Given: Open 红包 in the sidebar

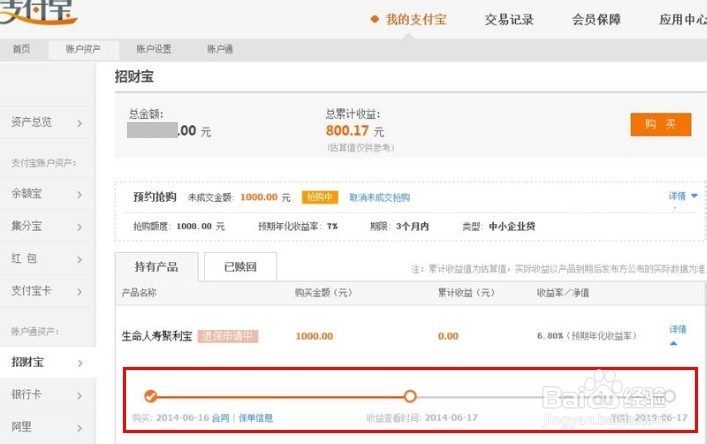Looking at the screenshot, I should [x=24, y=258].
